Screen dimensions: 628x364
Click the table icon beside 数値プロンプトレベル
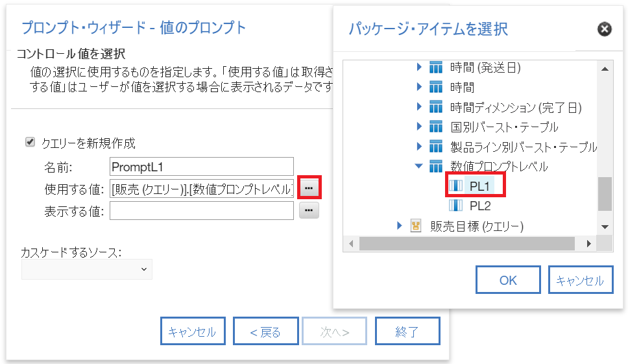tap(436, 166)
